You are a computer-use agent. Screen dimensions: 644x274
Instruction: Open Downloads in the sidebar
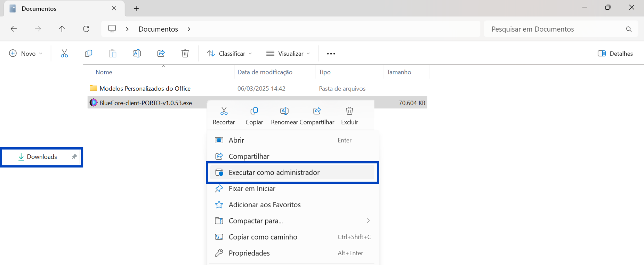pos(42,157)
